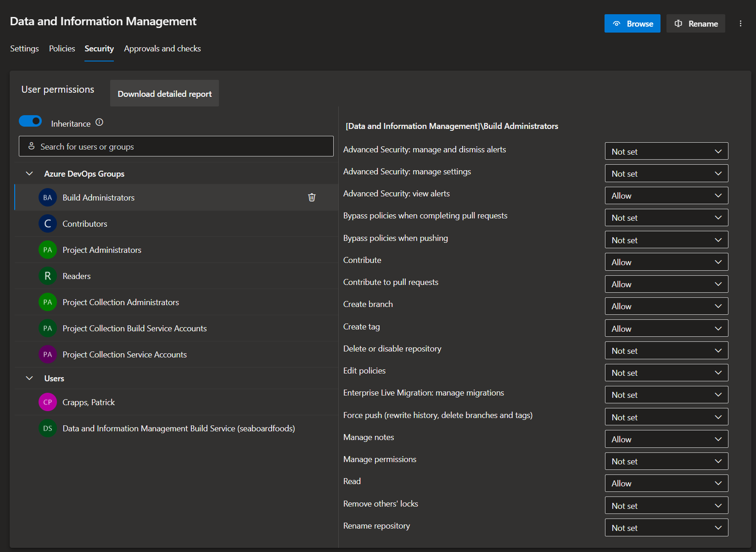Open the Create branch permission dropdown
756x552 pixels.
tap(666, 306)
